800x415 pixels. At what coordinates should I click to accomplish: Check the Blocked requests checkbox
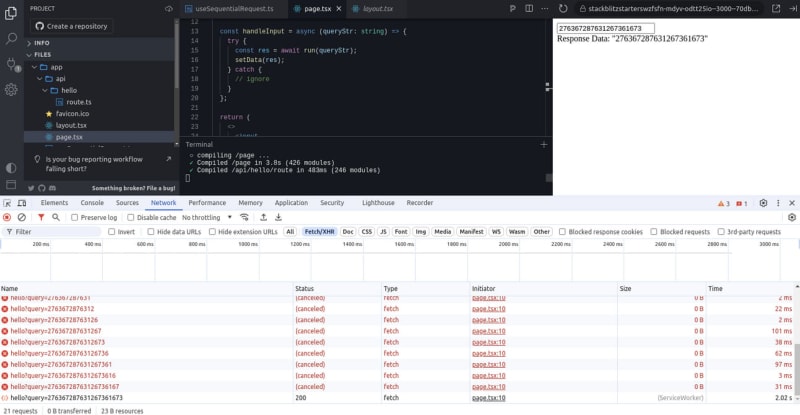(x=654, y=232)
